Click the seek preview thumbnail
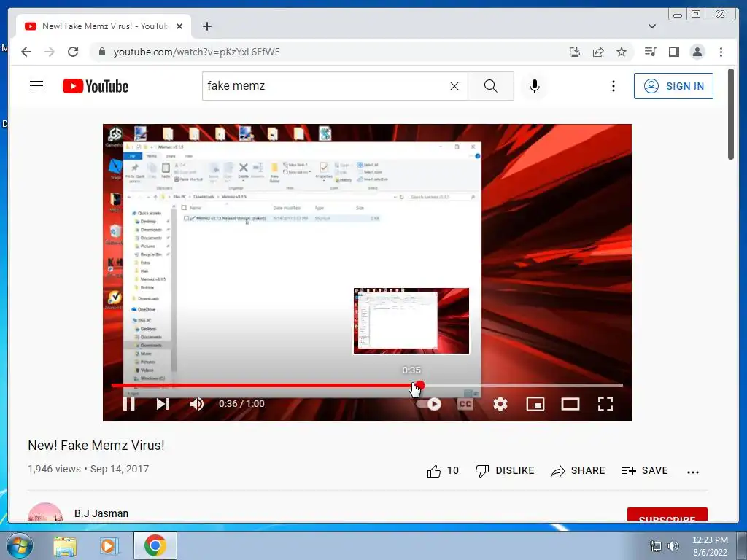Viewport: 747px width, 560px height. tap(411, 321)
